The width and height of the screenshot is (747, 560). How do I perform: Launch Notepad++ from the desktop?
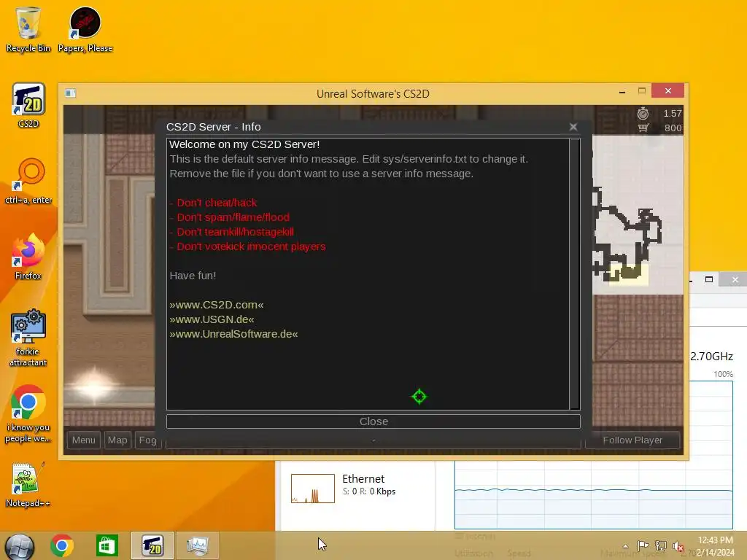pyautogui.click(x=28, y=485)
